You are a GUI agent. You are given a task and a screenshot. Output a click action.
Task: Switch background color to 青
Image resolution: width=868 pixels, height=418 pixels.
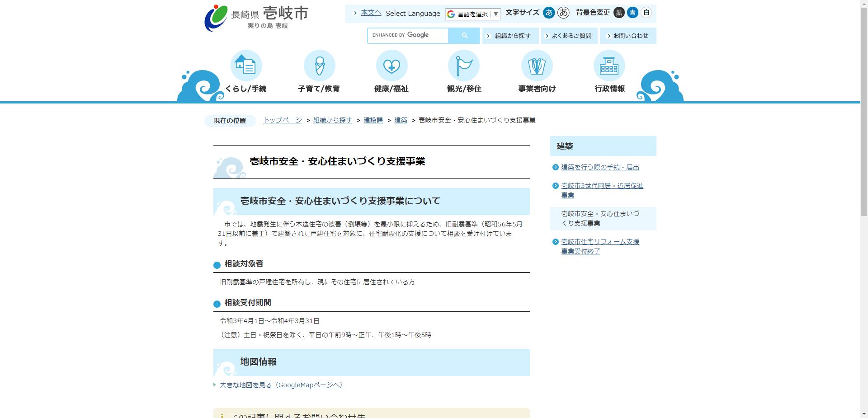click(x=632, y=13)
